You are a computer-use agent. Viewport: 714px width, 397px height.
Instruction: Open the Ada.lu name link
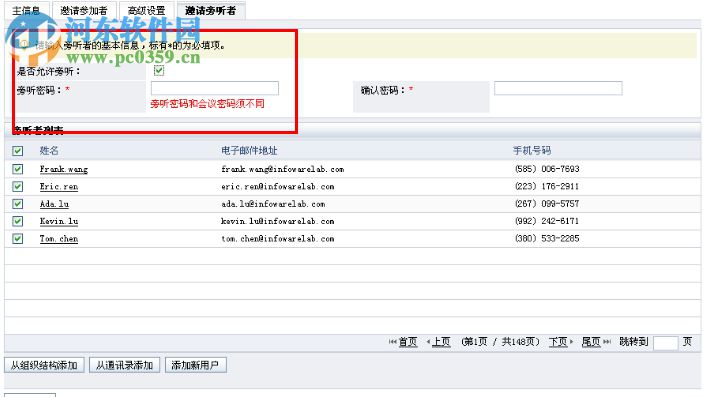[54, 204]
